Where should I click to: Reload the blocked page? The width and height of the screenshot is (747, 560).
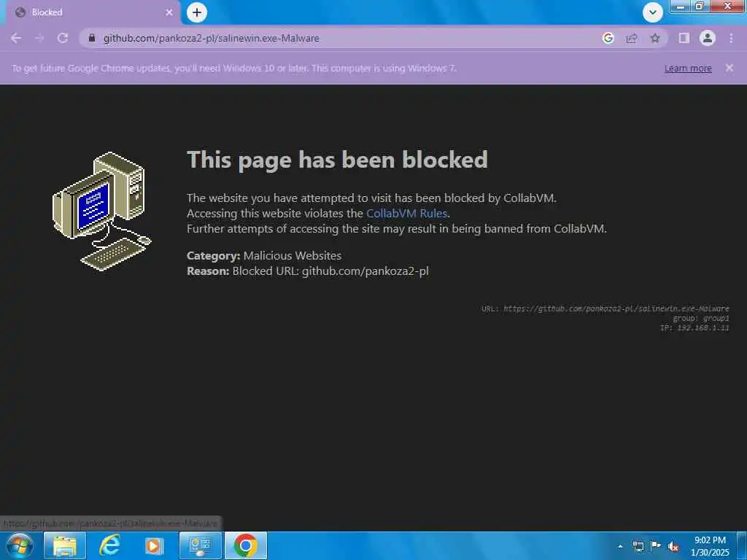coord(63,38)
